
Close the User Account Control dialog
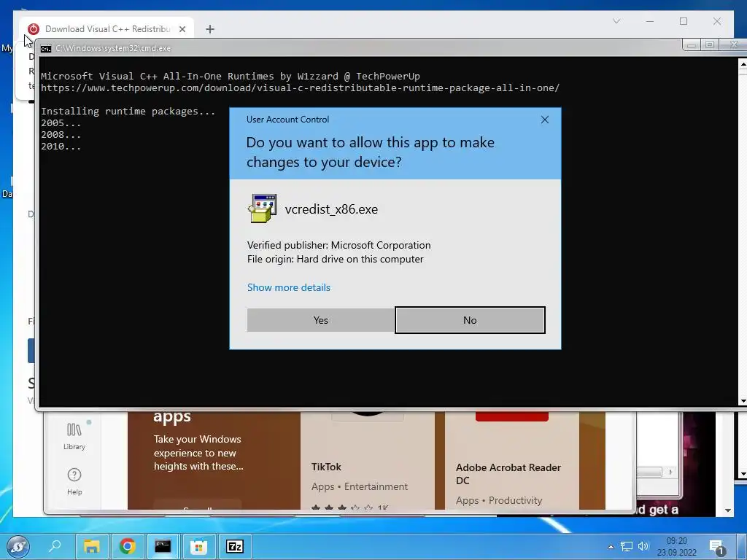(x=544, y=120)
